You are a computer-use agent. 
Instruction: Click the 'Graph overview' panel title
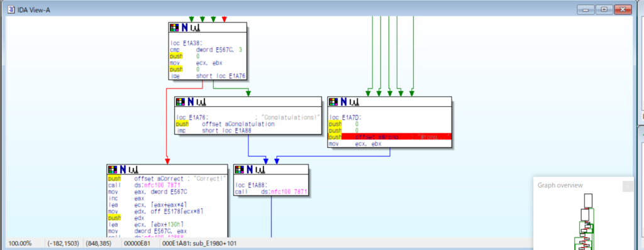click(560, 185)
